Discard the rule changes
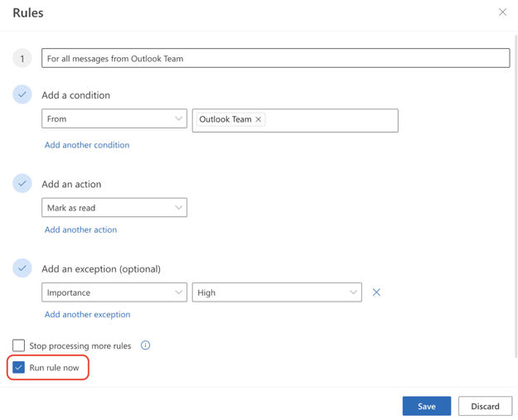 pyautogui.click(x=485, y=406)
